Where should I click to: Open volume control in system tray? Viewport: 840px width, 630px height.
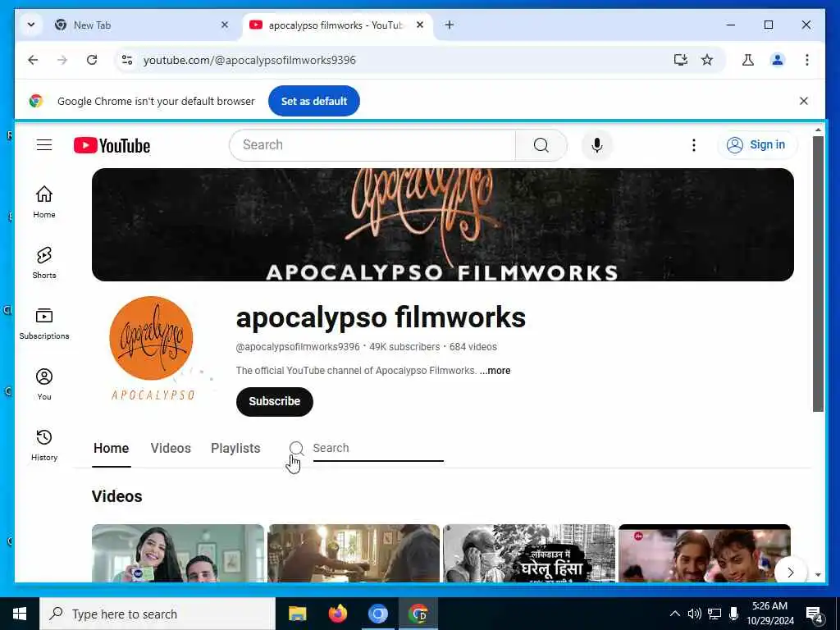(x=694, y=614)
